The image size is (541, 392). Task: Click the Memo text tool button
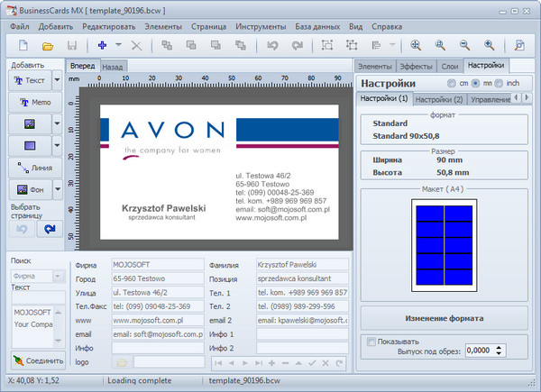point(34,102)
